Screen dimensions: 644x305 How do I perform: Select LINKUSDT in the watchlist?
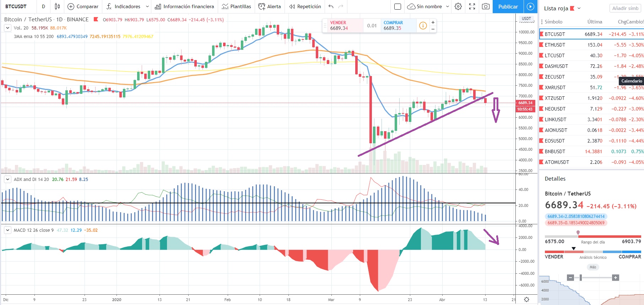(x=591, y=119)
